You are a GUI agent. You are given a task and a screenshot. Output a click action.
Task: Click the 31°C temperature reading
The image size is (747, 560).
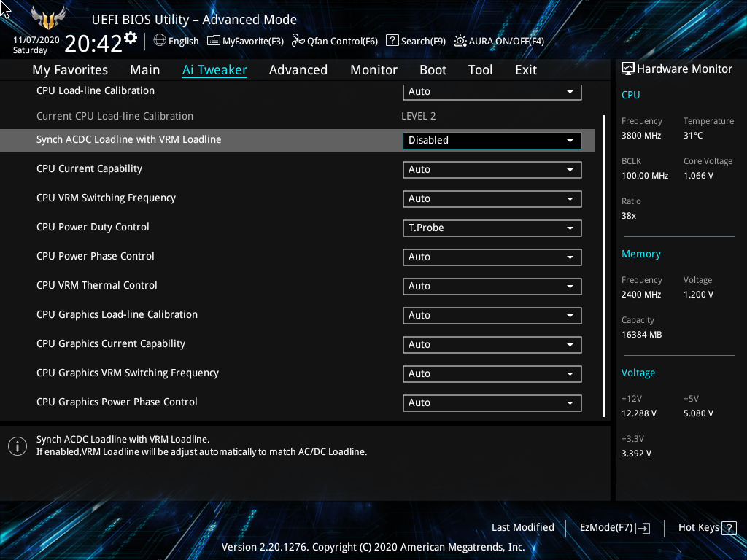click(693, 136)
